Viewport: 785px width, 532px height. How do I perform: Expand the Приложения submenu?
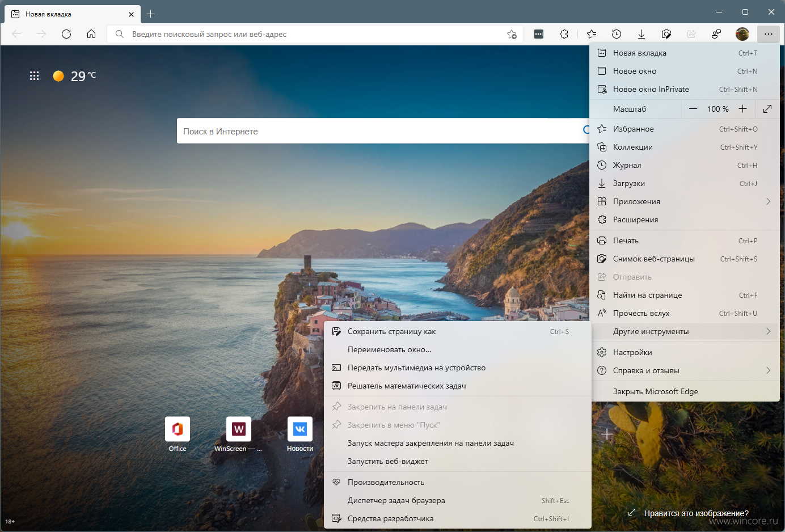point(685,201)
